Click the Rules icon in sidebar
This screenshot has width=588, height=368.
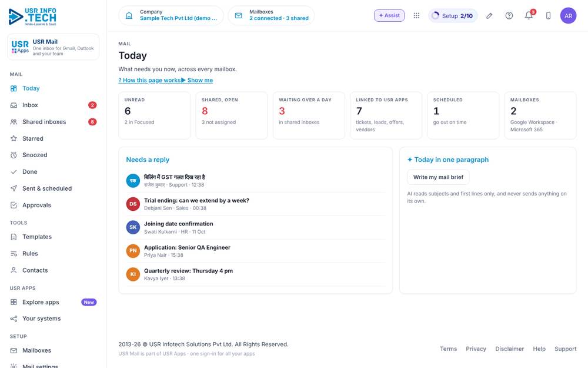pyautogui.click(x=14, y=254)
